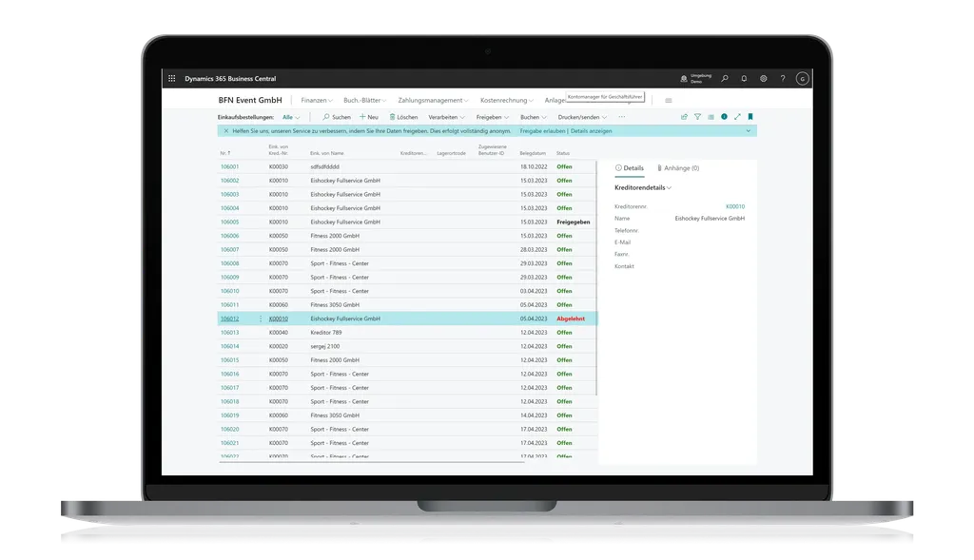Click K00010 link in row 106012

pyautogui.click(x=279, y=319)
